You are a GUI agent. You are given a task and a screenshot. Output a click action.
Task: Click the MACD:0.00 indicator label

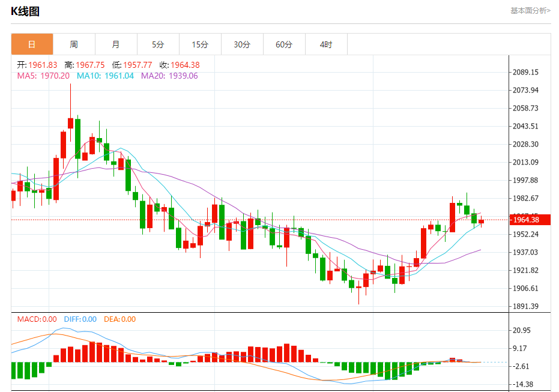point(37,319)
